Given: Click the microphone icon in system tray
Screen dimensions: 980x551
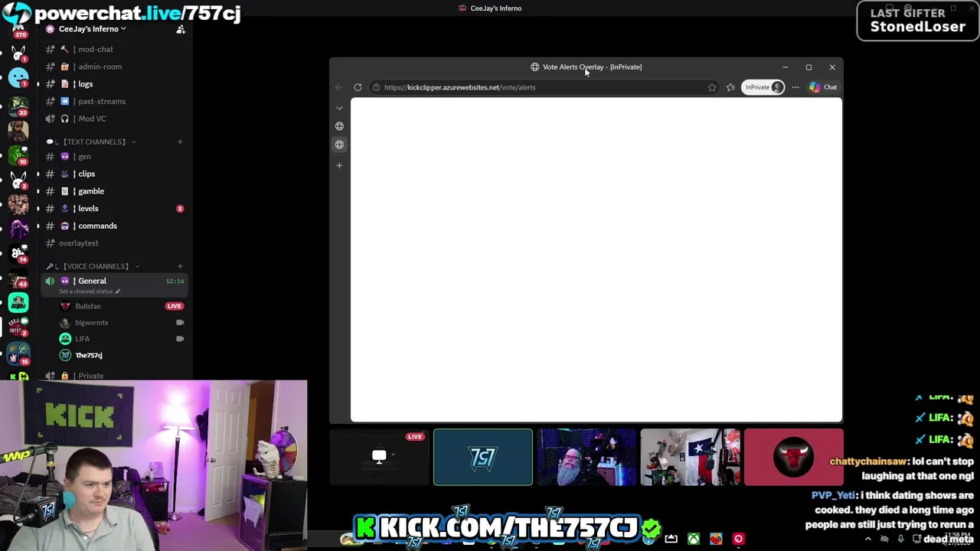Looking at the screenshot, I should tap(900, 539).
